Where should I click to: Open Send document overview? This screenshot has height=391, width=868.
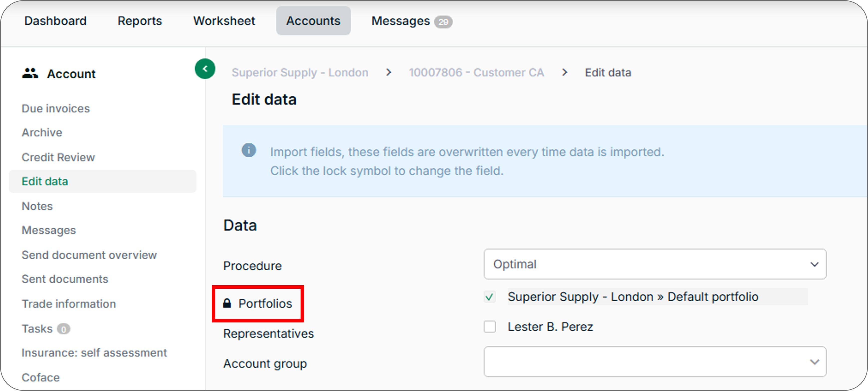click(x=89, y=255)
